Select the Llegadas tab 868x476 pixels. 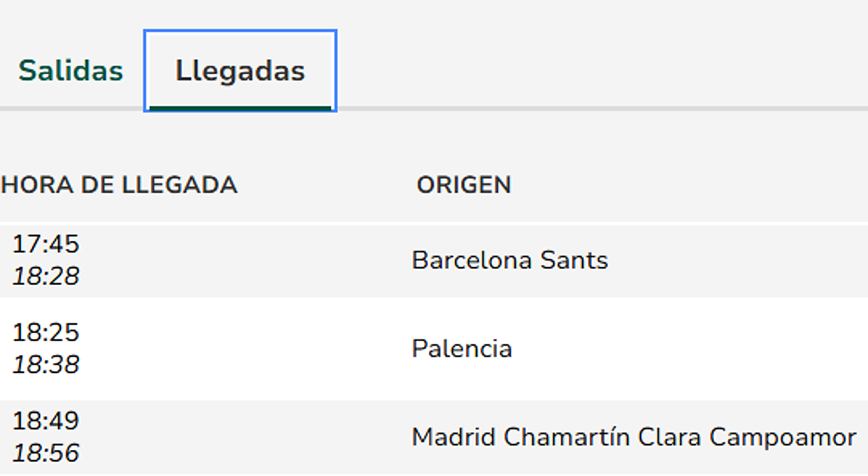click(240, 71)
